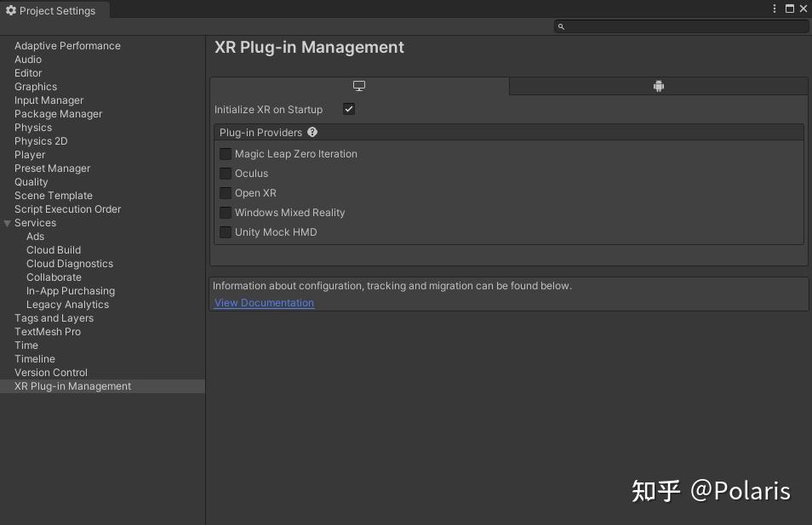Open Editor settings category

click(x=28, y=73)
